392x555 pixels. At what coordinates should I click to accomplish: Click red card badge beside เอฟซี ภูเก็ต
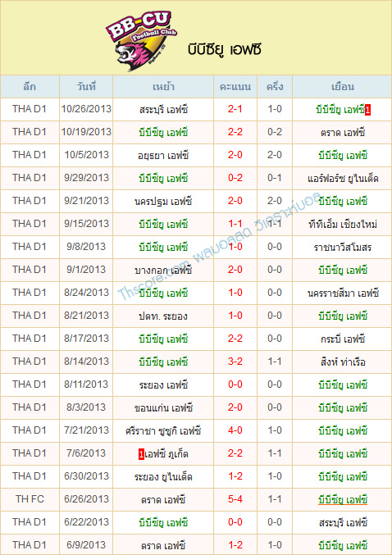coord(141,454)
